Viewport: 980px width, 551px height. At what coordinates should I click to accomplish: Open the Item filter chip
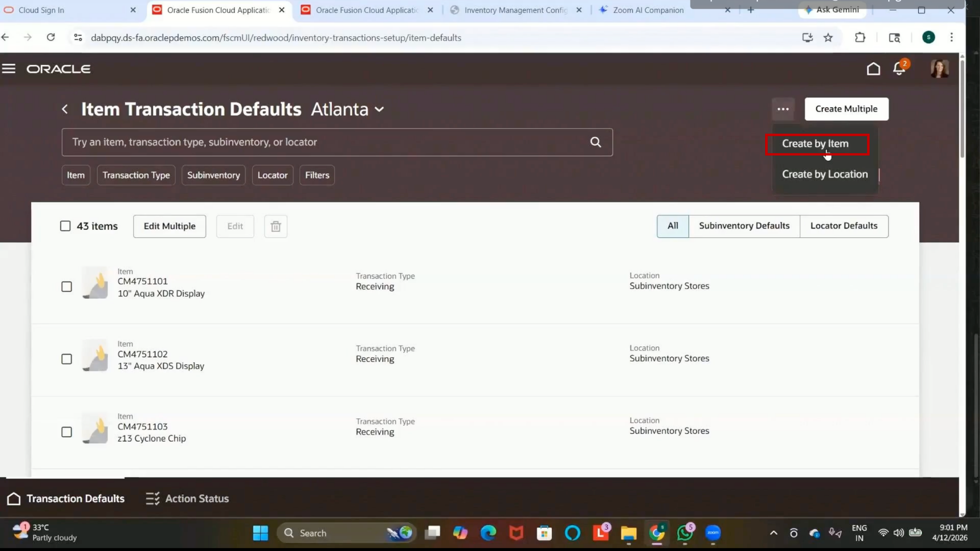[76, 175]
